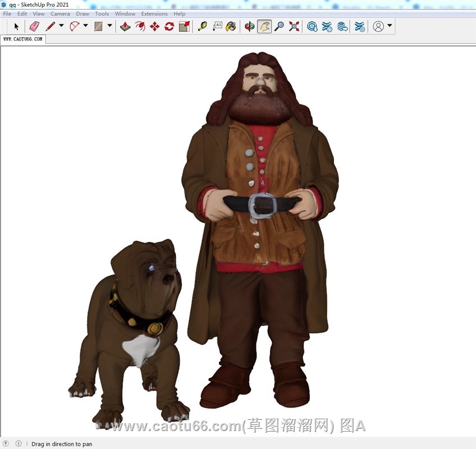
Task: Expand the Arc tool dropdown arrow
Action: point(86,26)
